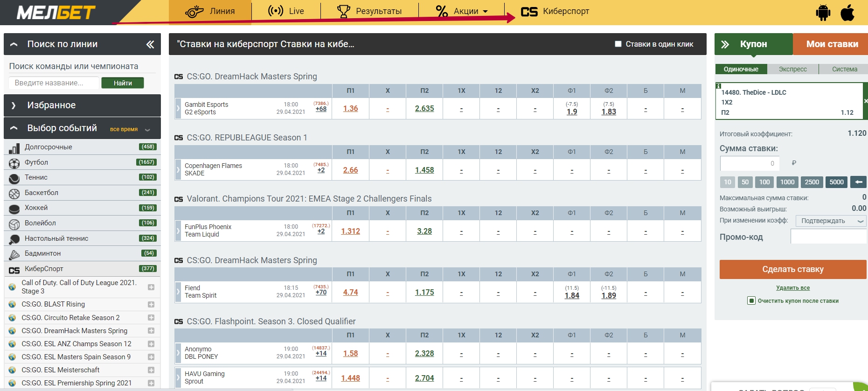Add 100 to the stake amount
Image resolution: width=868 pixels, height=391 pixels.
point(764,182)
